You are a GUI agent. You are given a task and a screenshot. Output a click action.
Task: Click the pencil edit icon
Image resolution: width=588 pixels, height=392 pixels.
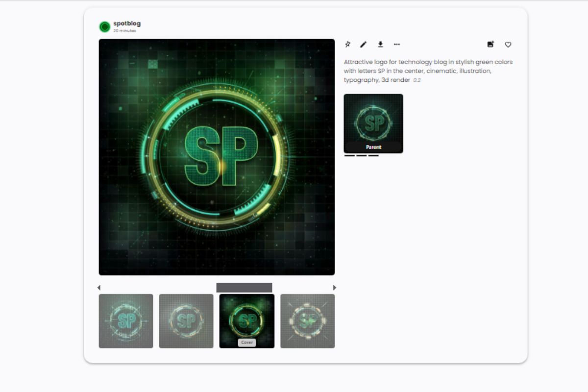(363, 45)
